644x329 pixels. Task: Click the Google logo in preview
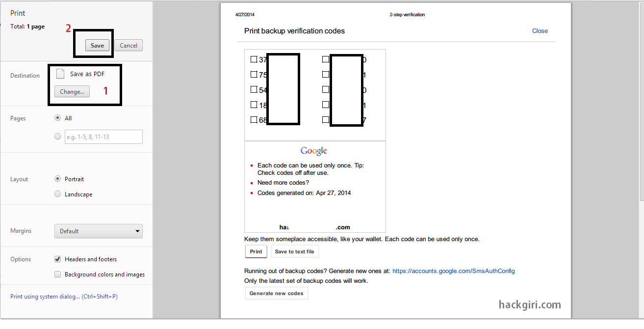click(x=314, y=151)
